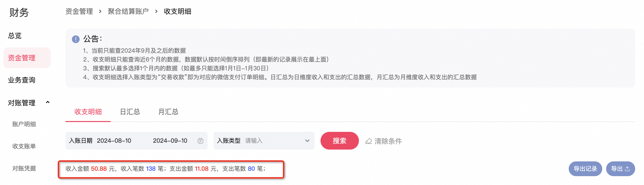The height and width of the screenshot is (185, 644).
Task: Open 收支账单 in the sidebar
Action: click(24, 146)
